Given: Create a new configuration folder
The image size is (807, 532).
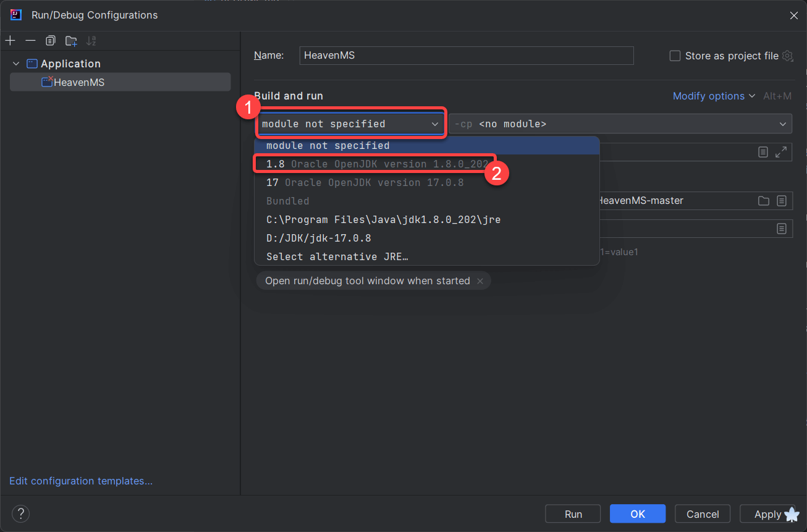Looking at the screenshot, I should tap(71, 41).
